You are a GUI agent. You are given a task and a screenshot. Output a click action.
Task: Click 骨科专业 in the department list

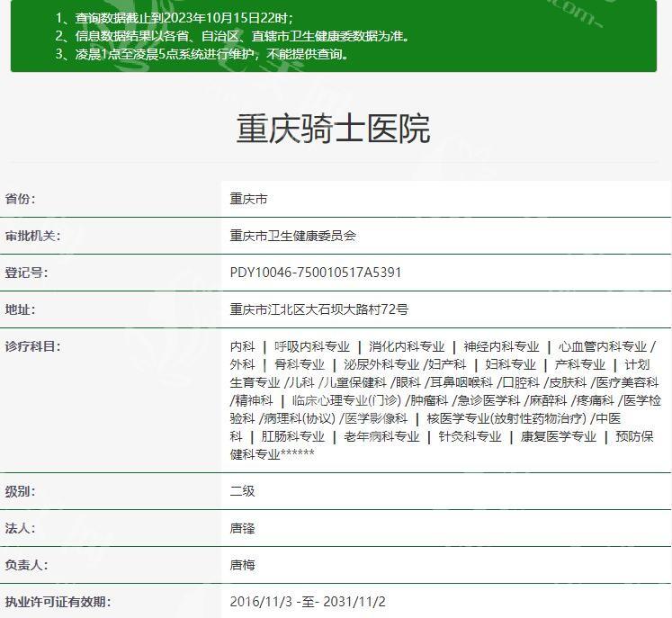300,364
